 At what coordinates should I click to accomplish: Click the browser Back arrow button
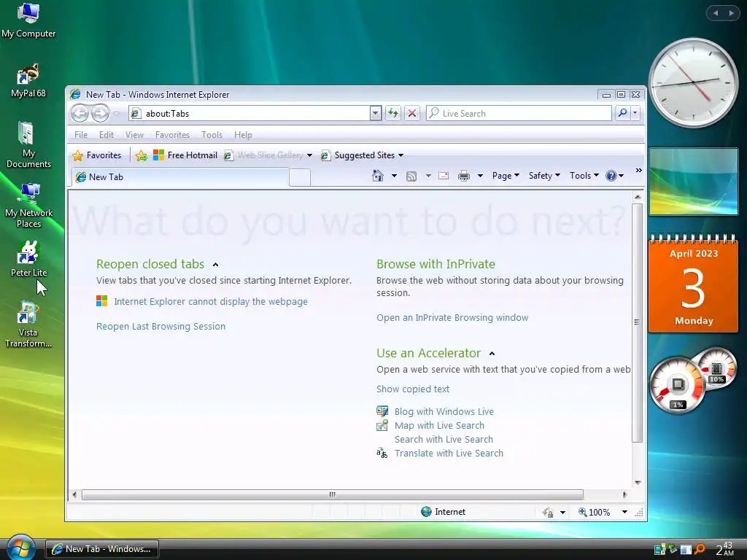coord(80,113)
